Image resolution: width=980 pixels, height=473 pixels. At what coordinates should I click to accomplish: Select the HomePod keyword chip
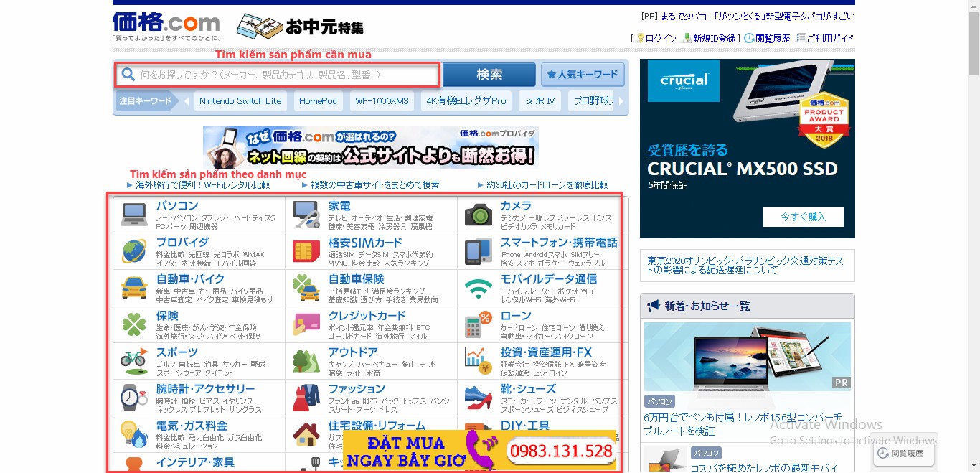pos(318,101)
